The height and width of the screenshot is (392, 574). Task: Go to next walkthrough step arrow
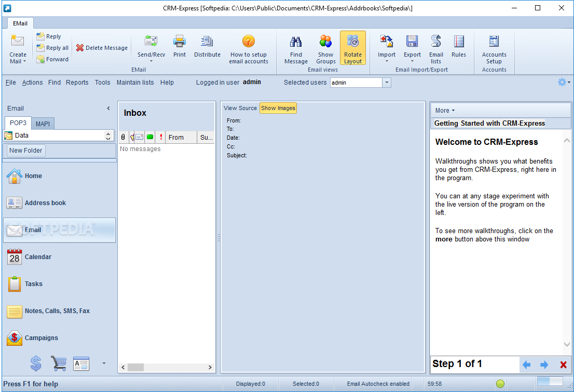(544, 364)
